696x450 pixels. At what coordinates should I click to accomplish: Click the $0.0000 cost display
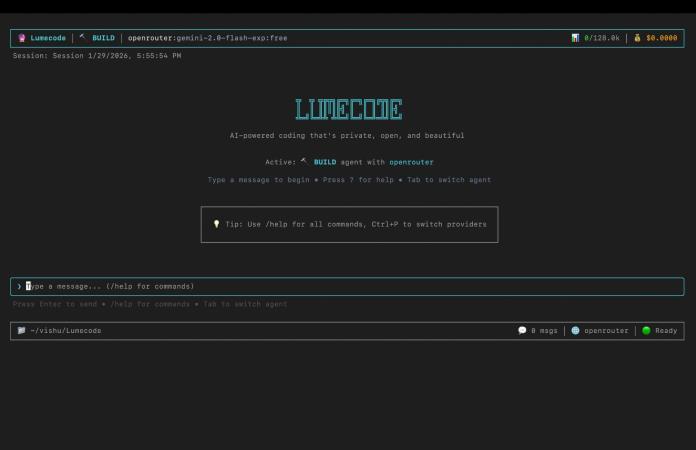click(662, 38)
